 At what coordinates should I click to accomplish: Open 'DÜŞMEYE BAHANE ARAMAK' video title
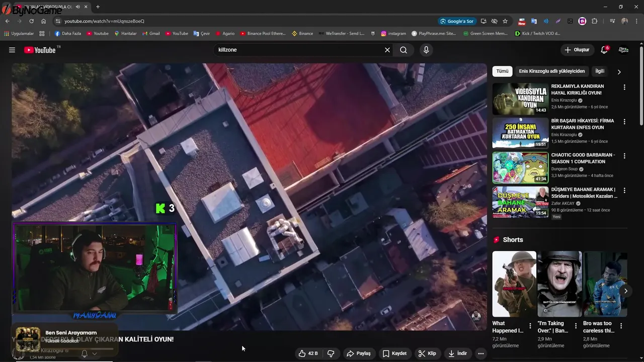point(584,193)
